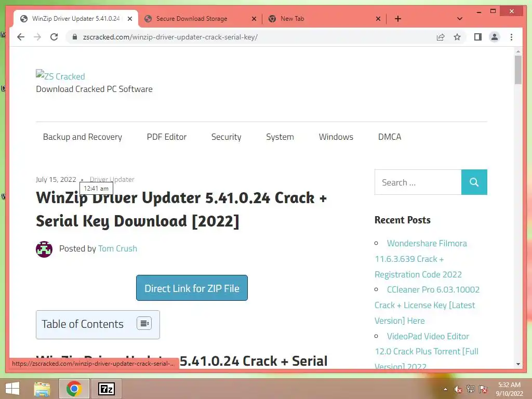Click the muted volume tray icon

458,389
